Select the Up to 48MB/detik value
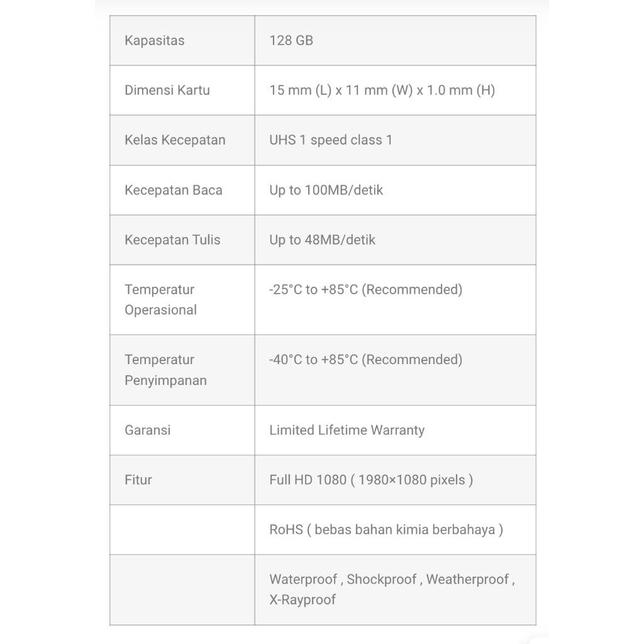Screen dimensions: 644x644 322,240
